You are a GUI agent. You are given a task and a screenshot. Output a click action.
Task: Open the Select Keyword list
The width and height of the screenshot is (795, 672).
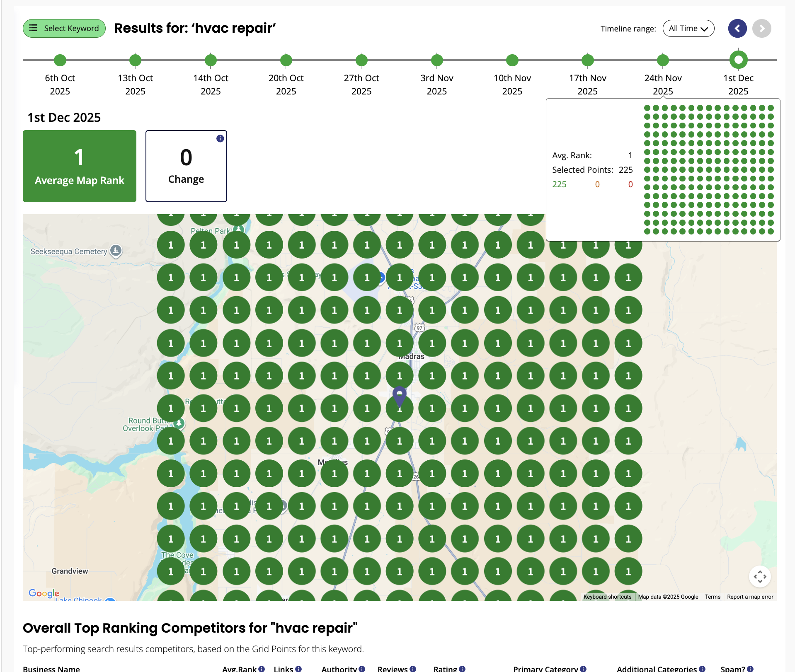pos(64,29)
